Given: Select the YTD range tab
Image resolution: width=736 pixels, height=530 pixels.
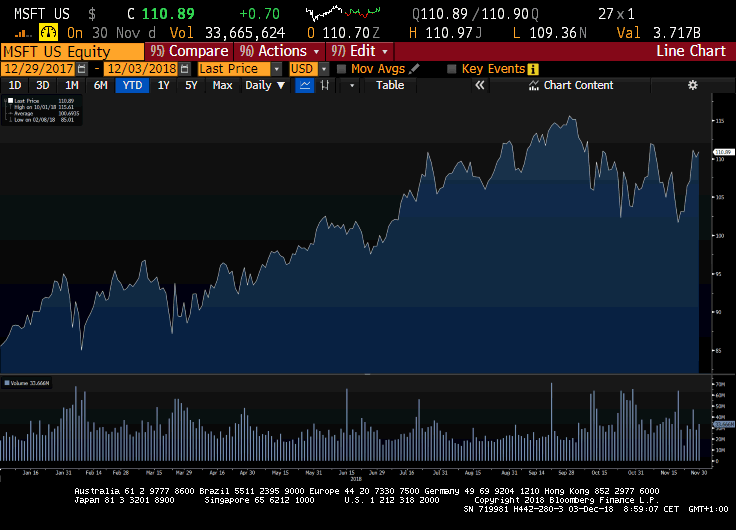Looking at the screenshot, I should 132,85.
